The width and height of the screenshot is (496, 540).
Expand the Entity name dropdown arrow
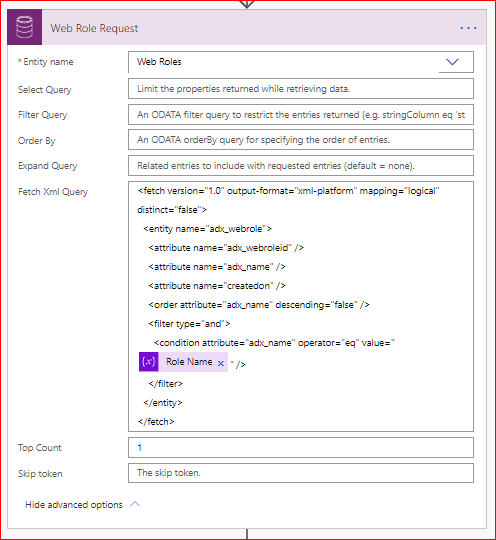pos(452,62)
